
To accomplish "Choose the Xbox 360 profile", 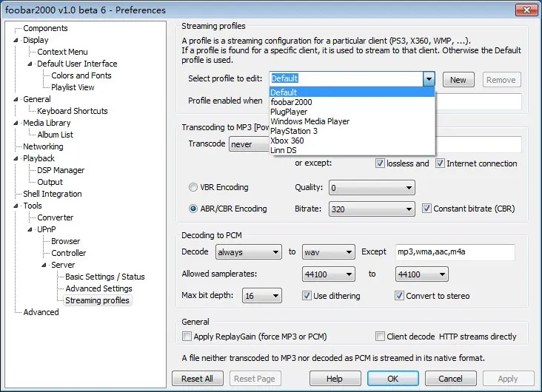I will (352, 141).
